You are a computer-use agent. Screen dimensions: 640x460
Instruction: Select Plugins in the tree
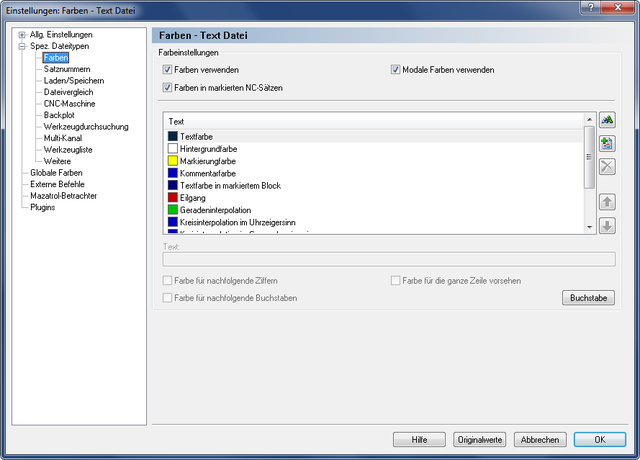point(42,207)
